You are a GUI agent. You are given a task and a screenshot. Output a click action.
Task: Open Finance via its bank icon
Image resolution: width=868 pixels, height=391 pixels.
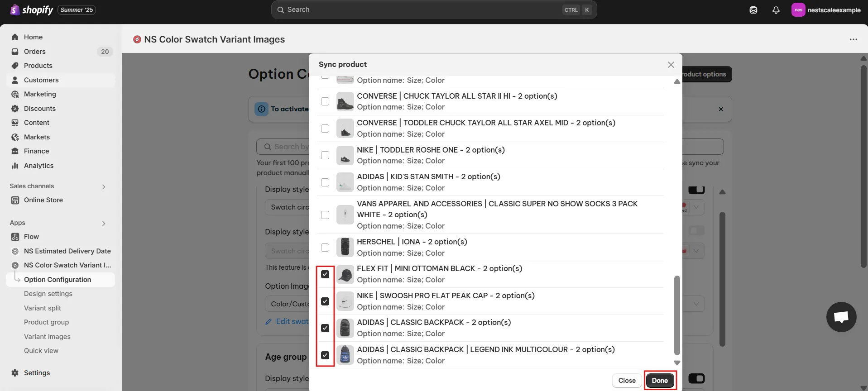(15, 151)
